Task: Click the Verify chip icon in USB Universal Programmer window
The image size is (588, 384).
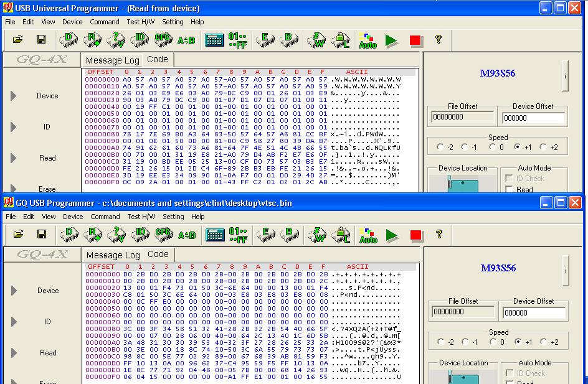Action: (116, 40)
